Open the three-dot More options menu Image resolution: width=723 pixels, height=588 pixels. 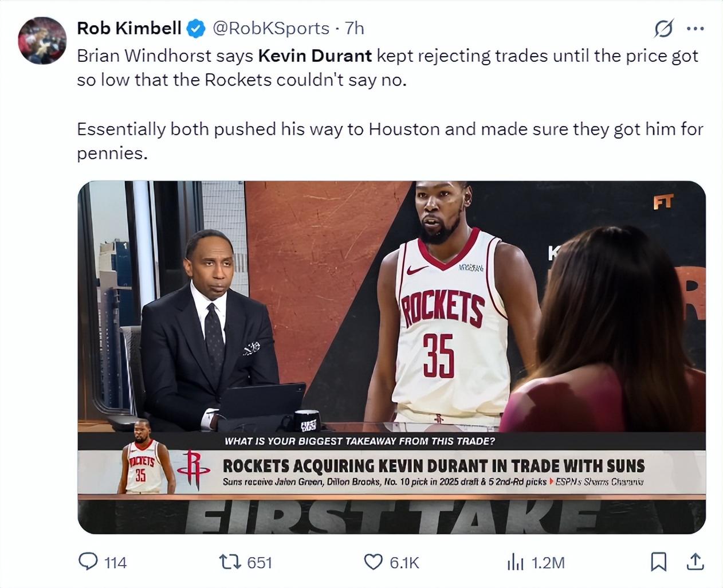695,28
